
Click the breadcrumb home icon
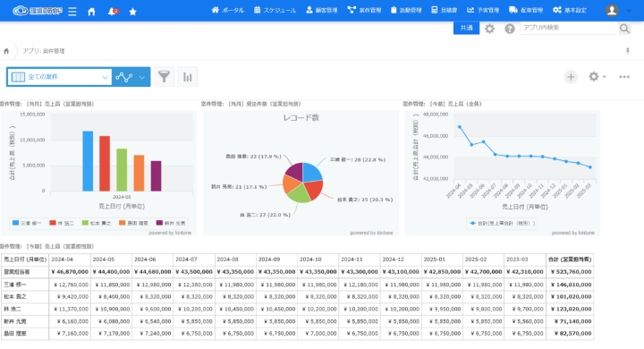coord(6,51)
